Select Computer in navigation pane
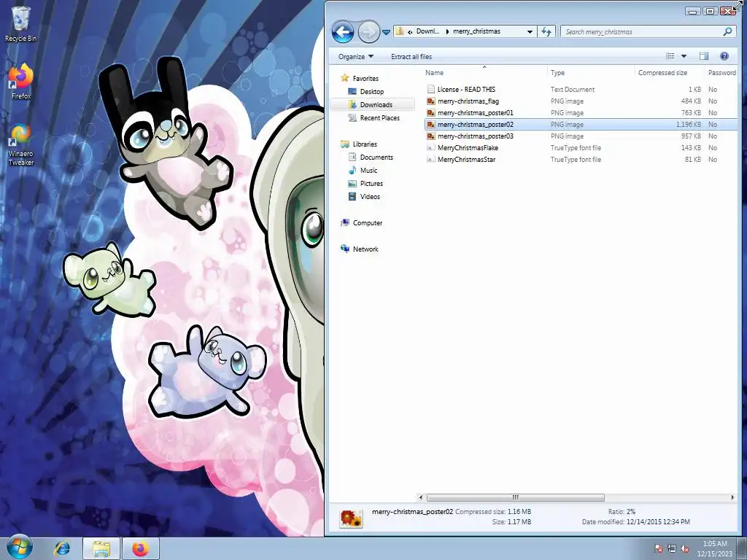The image size is (747, 560). (x=368, y=222)
